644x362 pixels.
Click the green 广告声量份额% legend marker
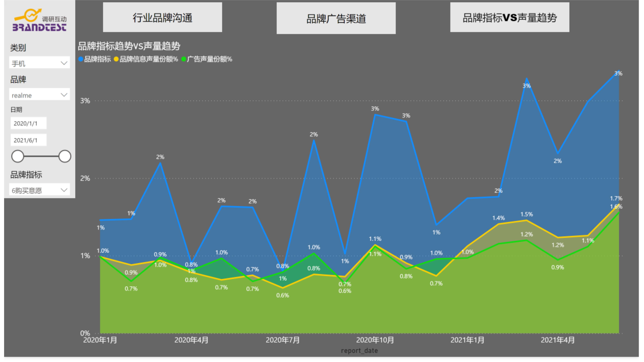184,59
